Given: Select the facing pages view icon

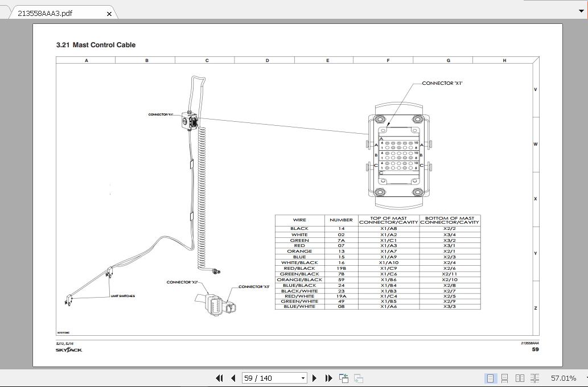Looking at the screenshot, I should pyautogui.click(x=521, y=378).
